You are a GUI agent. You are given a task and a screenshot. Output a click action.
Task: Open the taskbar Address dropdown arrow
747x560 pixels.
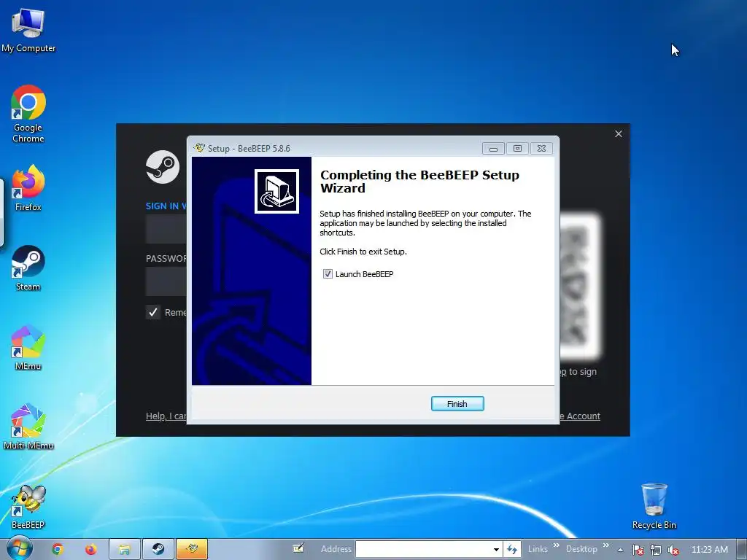[496, 549]
